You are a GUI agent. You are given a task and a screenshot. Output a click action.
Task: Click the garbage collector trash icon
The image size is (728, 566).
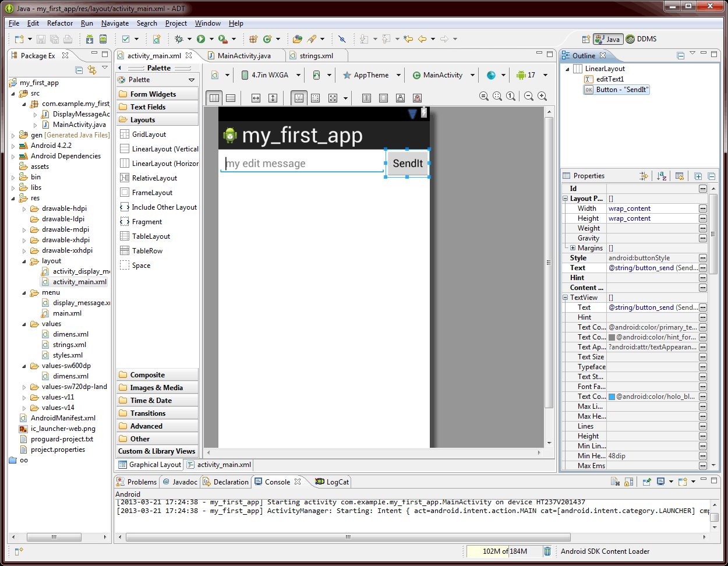547,551
